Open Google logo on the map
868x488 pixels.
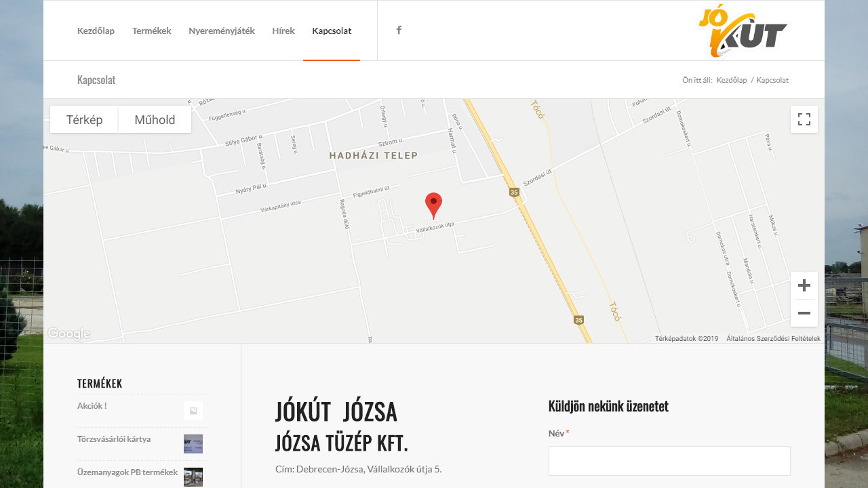(68, 333)
